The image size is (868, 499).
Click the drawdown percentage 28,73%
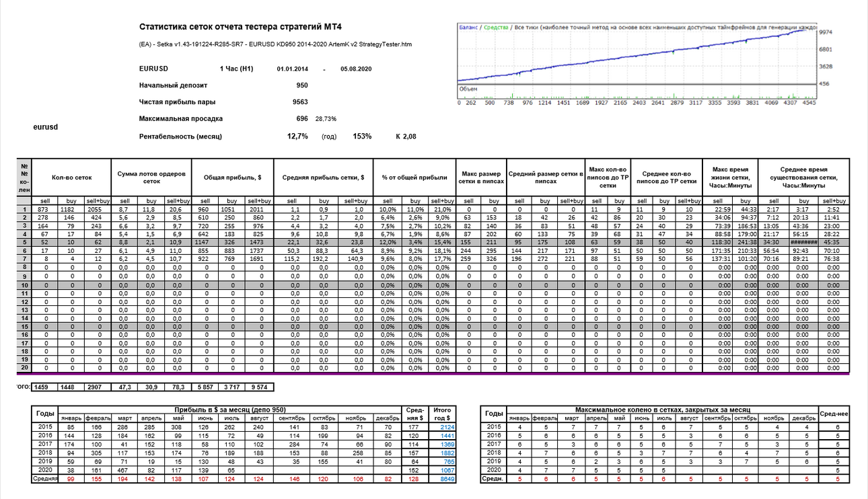pos(326,118)
